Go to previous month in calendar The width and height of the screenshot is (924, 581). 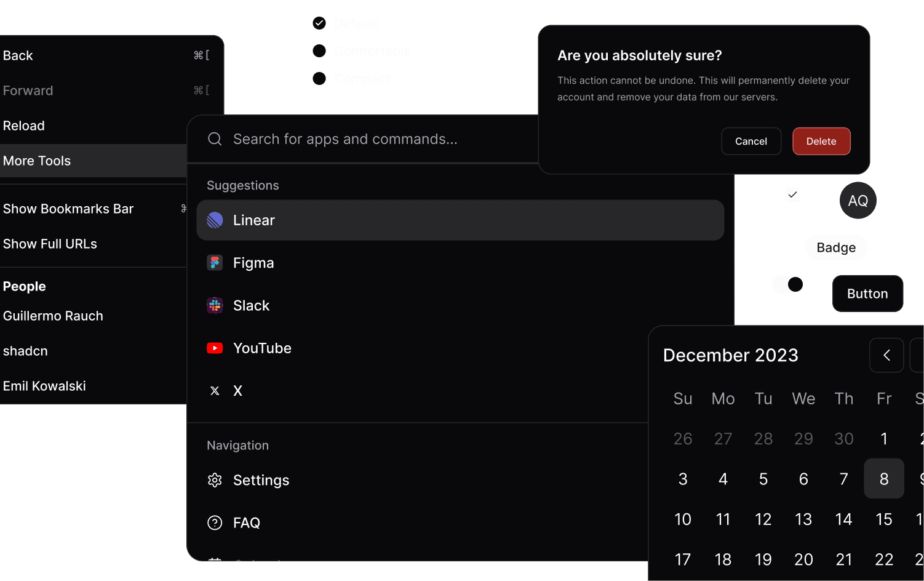click(x=886, y=355)
